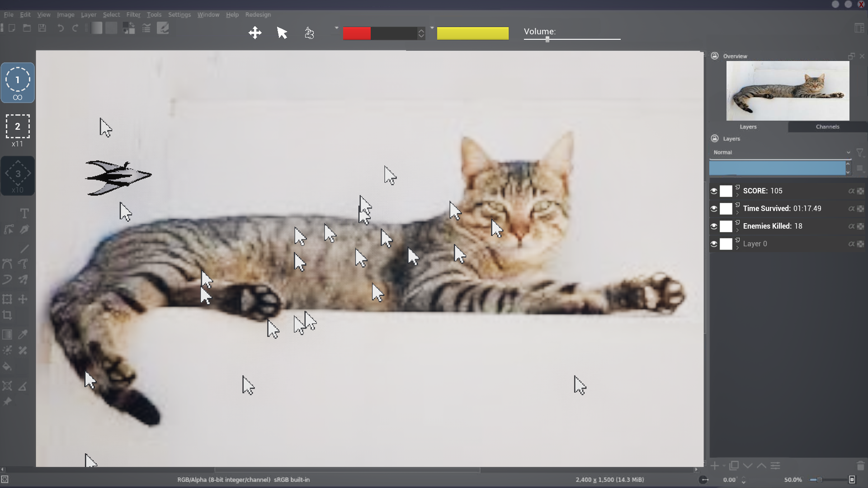This screenshot has width=868, height=488.
Task: Toggle visibility of Layer 0
Action: pyautogui.click(x=714, y=244)
